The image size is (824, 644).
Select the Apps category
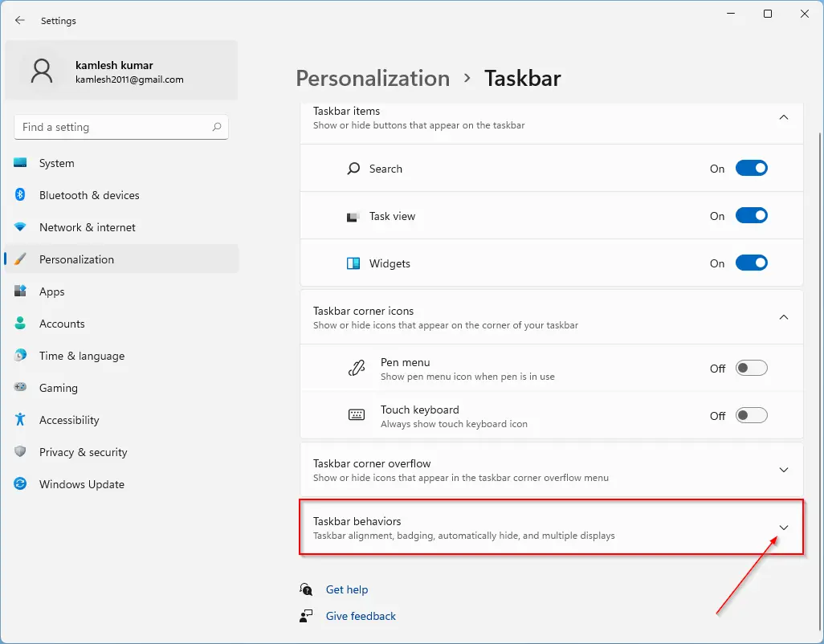click(121, 291)
